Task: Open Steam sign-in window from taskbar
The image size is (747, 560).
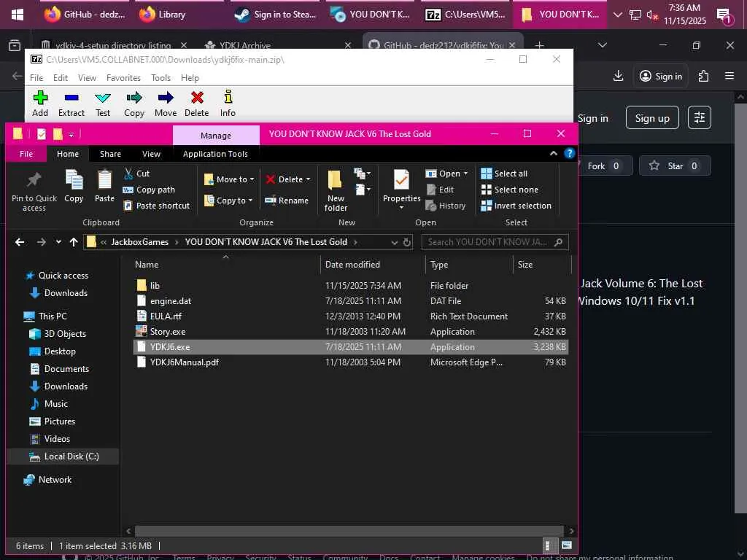Action: tap(276, 15)
